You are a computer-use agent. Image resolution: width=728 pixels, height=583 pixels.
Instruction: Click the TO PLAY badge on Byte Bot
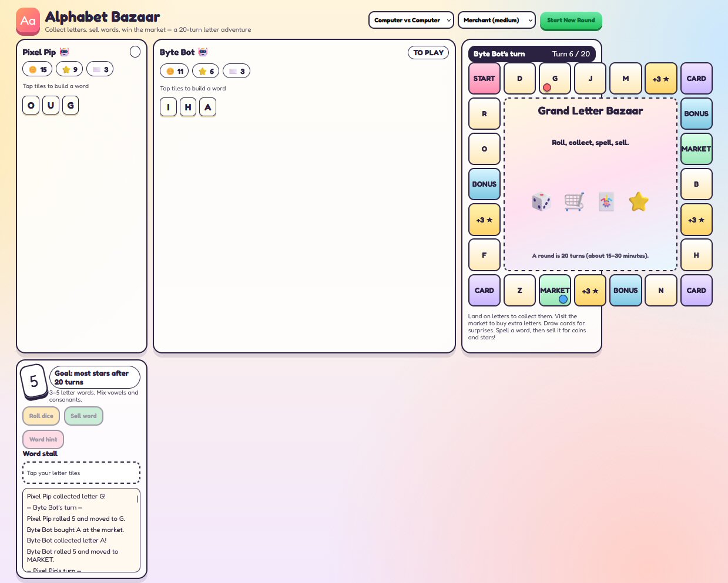(428, 53)
